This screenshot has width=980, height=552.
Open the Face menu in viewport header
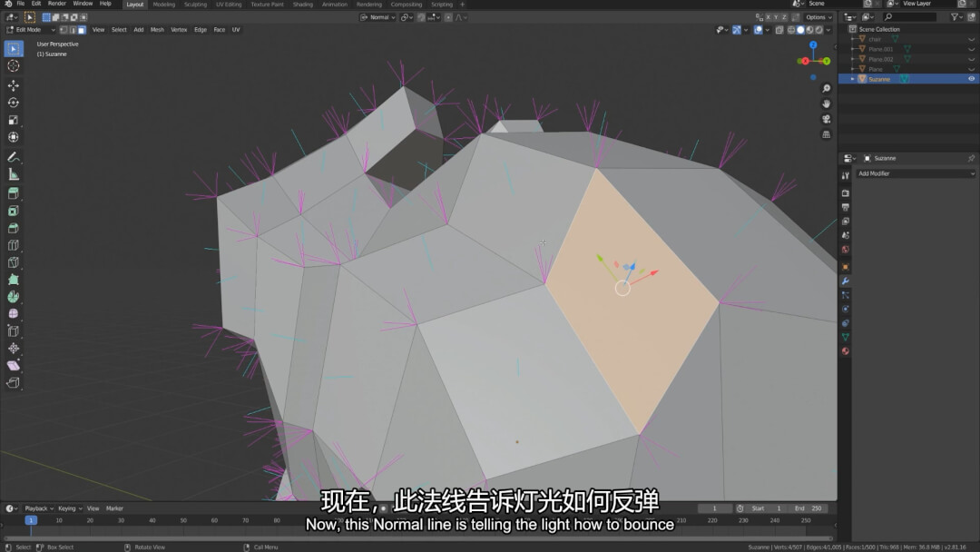click(x=219, y=29)
